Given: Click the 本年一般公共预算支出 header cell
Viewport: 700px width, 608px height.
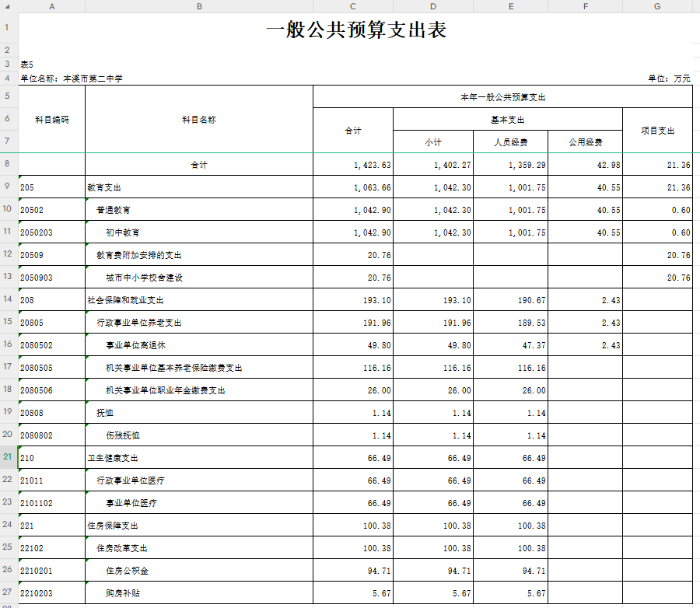Looking at the screenshot, I should [x=502, y=97].
